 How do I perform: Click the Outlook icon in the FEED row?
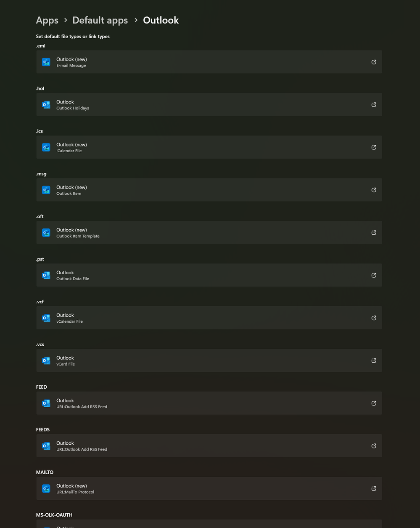[46, 403]
